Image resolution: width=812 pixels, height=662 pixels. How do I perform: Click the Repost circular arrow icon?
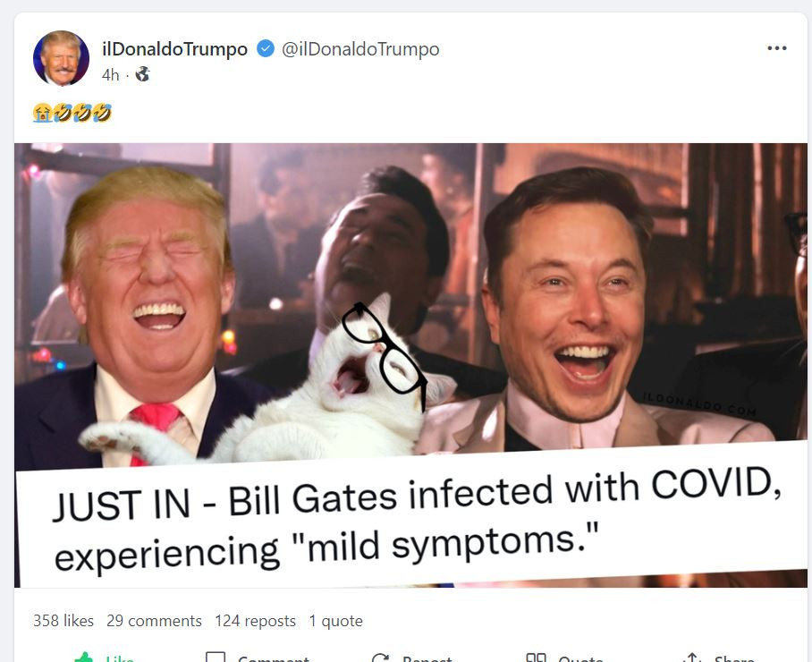381,658
